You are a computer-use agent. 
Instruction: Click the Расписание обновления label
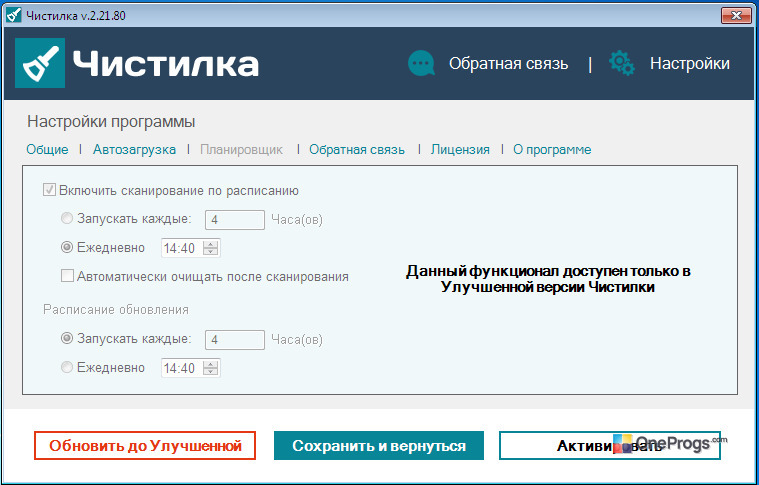pyautogui.click(x=116, y=309)
